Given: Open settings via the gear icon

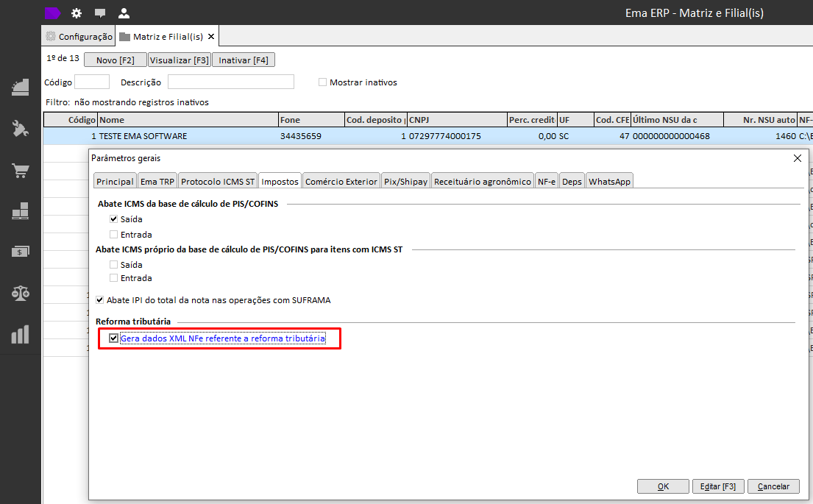Looking at the screenshot, I should point(77,13).
